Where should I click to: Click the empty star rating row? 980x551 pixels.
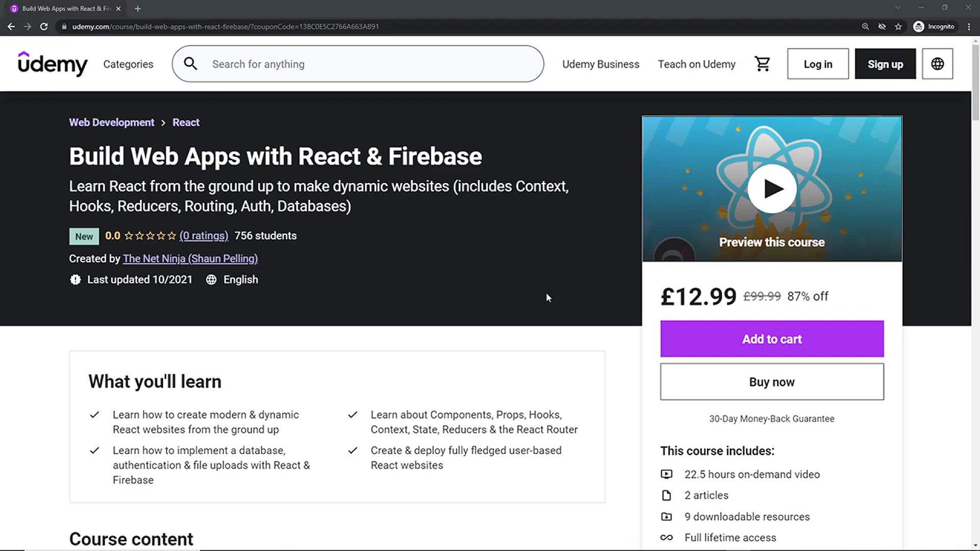tap(150, 236)
